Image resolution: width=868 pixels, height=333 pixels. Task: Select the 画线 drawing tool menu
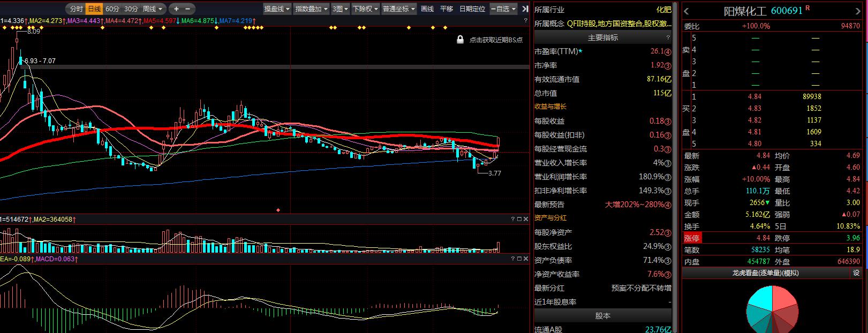(x=427, y=9)
